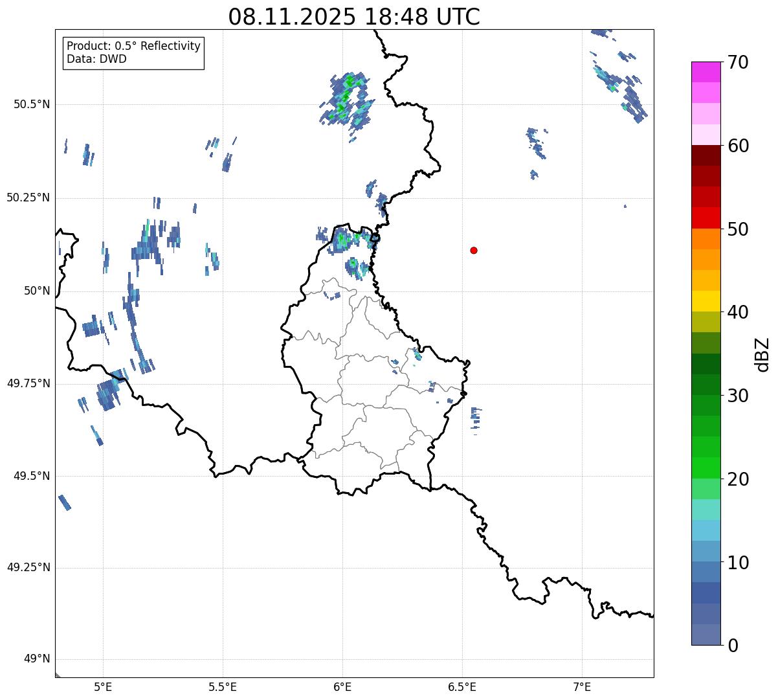Click the 5.5°E longitude label
The height and width of the screenshot is (700, 778).
pos(223,686)
